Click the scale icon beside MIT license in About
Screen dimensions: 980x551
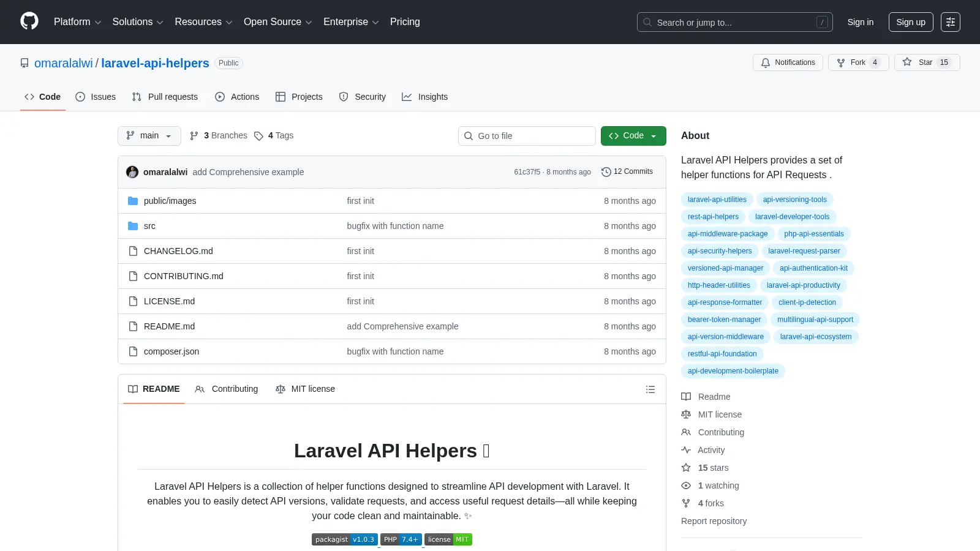coord(686,414)
